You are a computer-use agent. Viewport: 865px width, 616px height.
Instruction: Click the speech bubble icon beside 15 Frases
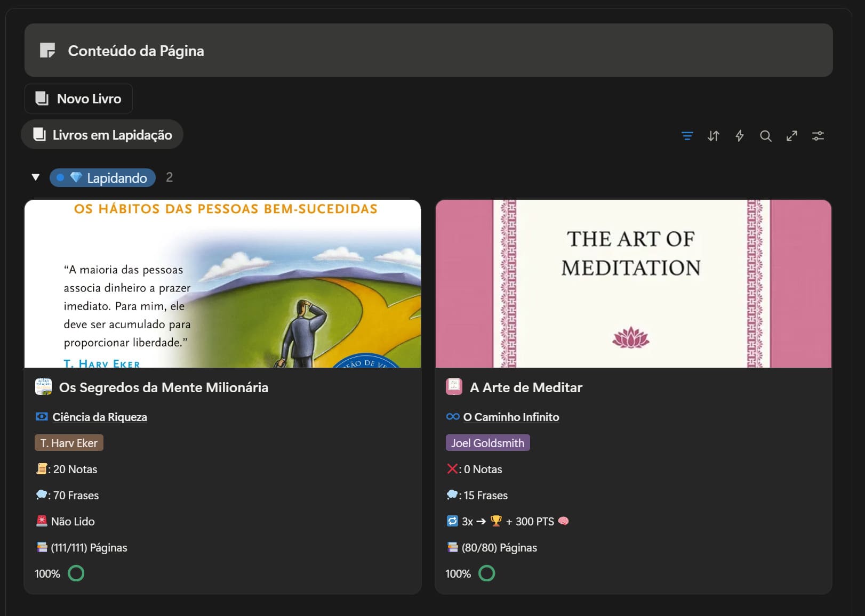452,495
